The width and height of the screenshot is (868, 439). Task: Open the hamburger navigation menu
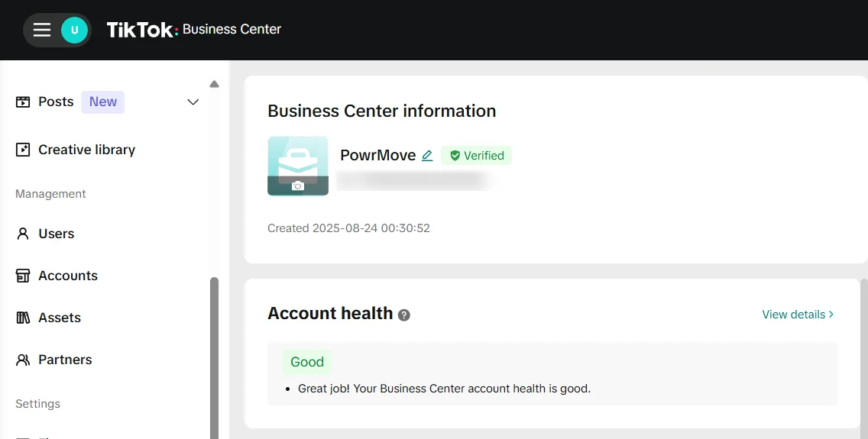42,30
